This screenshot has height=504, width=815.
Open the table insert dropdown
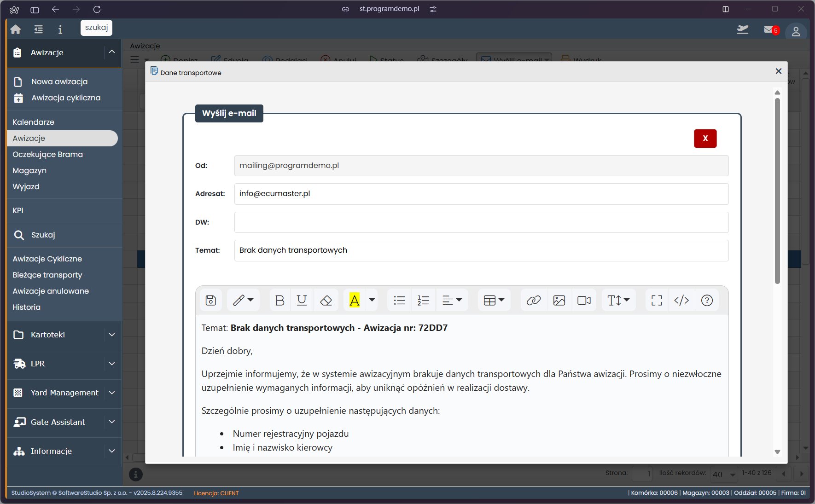coord(494,301)
